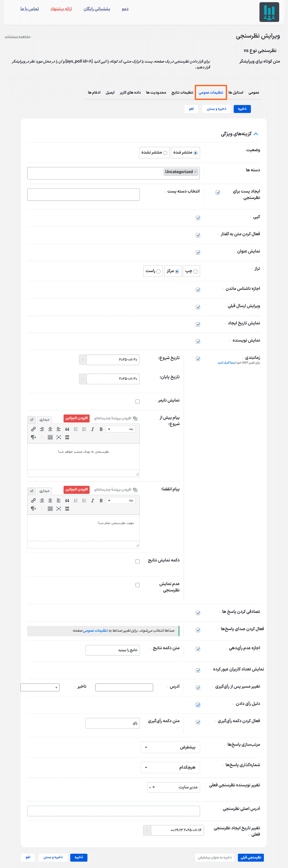Switch to the «استایل ها» tab
The image size is (288, 868).
point(236,92)
